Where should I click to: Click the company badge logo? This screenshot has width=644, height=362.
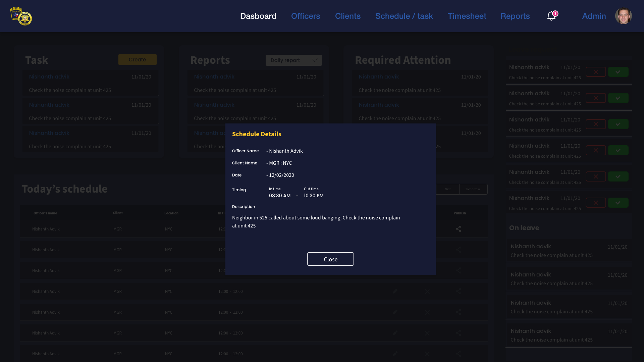point(21,16)
